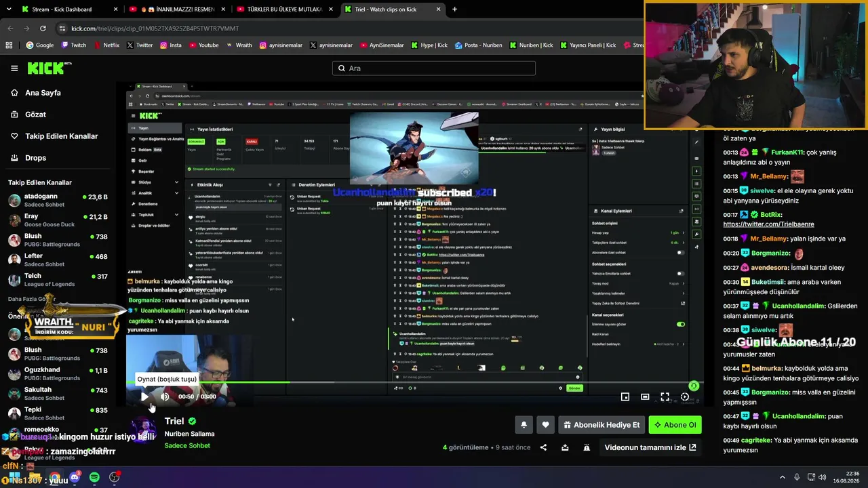Open Ana Sayfa in the sidebar

[43, 93]
